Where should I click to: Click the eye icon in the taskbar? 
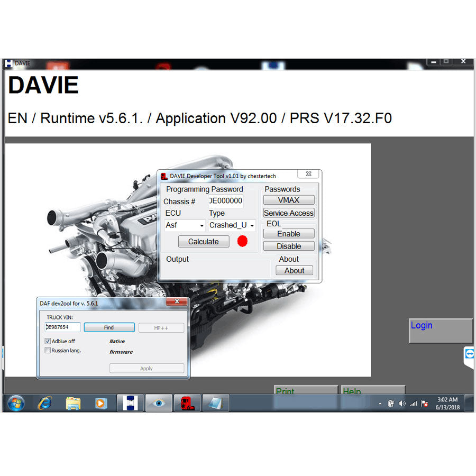click(x=159, y=403)
